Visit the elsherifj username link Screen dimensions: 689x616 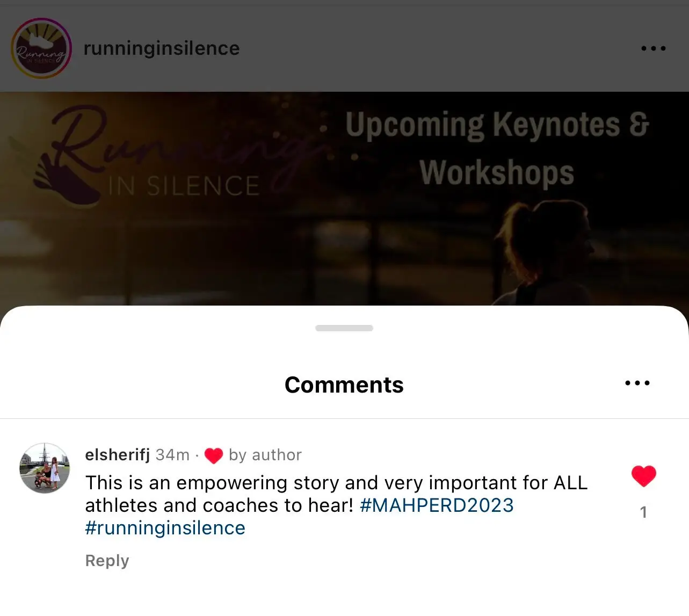click(118, 455)
